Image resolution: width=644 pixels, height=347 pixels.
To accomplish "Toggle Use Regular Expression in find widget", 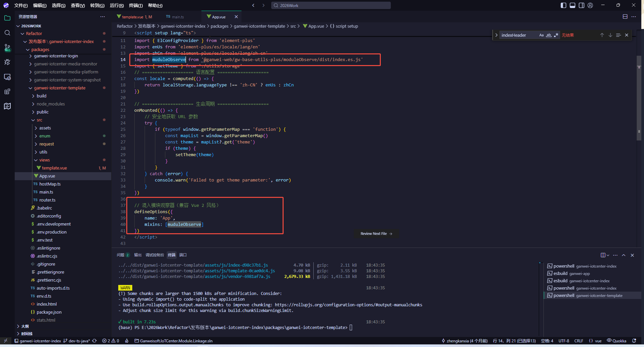I will click(x=556, y=35).
